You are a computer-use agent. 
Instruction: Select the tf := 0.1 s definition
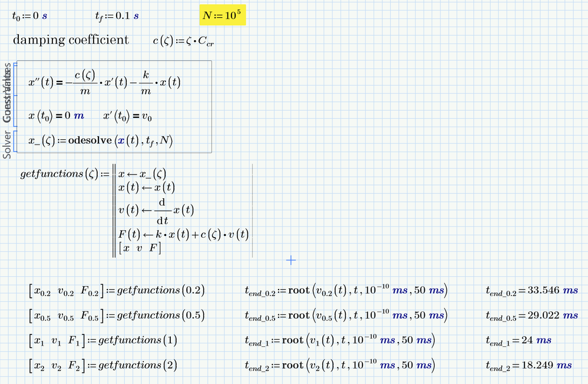pyautogui.click(x=117, y=17)
